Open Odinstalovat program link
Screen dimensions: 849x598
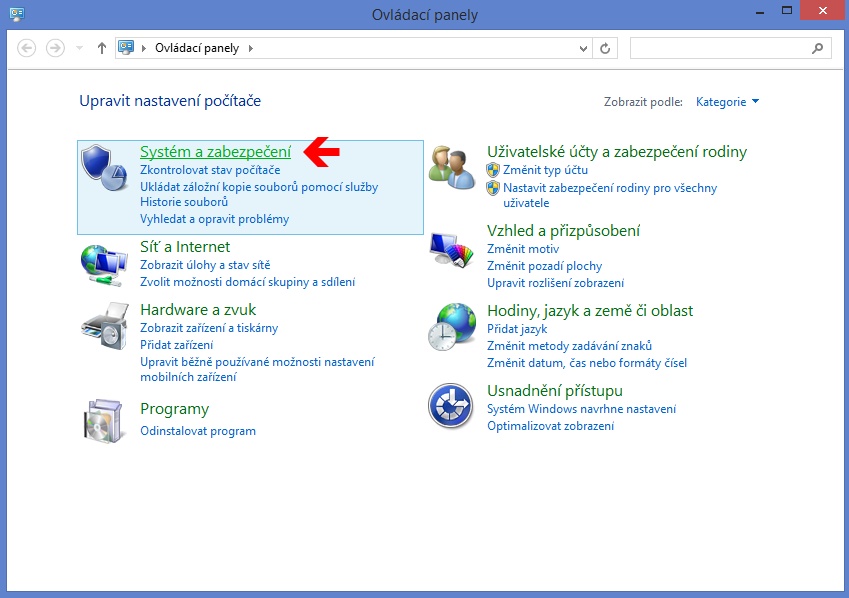[x=198, y=431]
